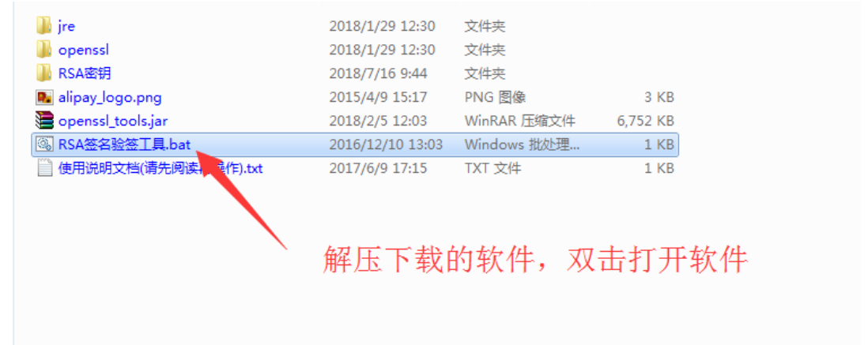Select the RSA签名验签工具.bat filename
The height and width of the screenshot is (345, 868).
coord(125,144)
